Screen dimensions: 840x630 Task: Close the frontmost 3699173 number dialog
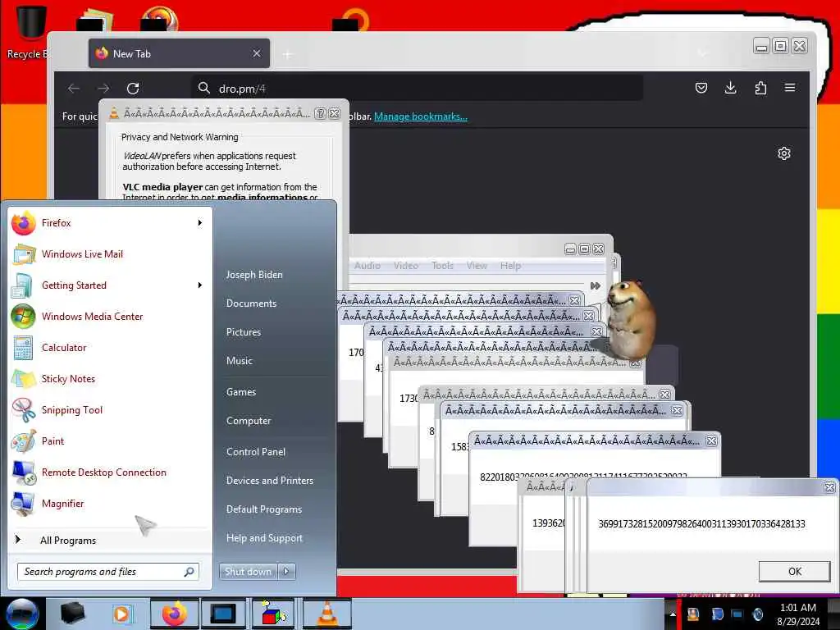pyautogui.click(x=829, y=487)
